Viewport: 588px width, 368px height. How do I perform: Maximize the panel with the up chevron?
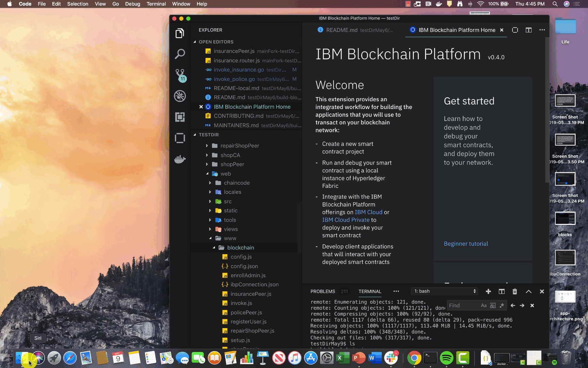coord(528,291)
